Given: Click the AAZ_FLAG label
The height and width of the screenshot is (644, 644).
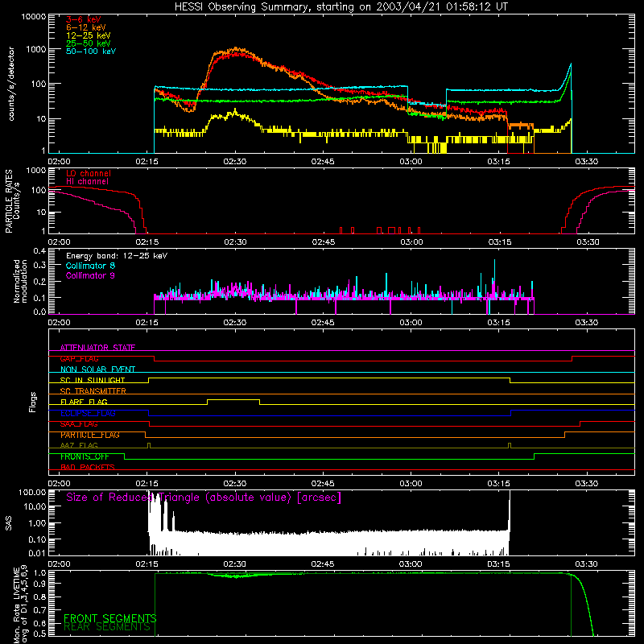Looking at the screenshot, I should 79,446.
